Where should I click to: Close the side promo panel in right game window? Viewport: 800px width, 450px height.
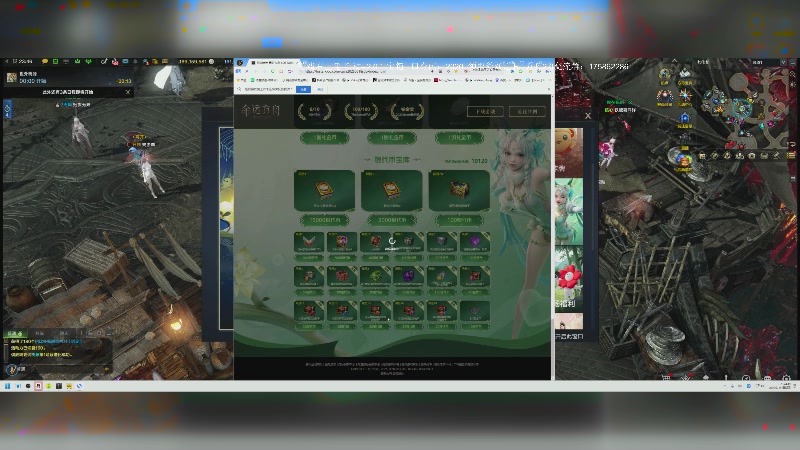pos(588,116)
